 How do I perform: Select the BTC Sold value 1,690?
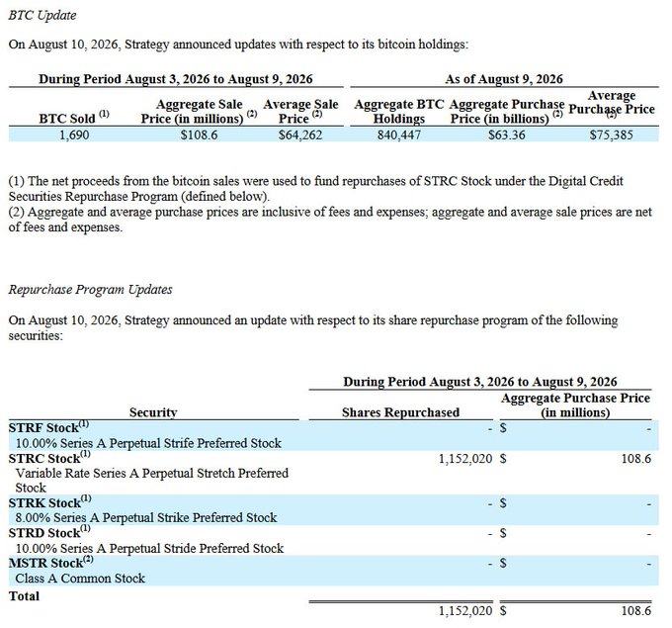point(74,135)
